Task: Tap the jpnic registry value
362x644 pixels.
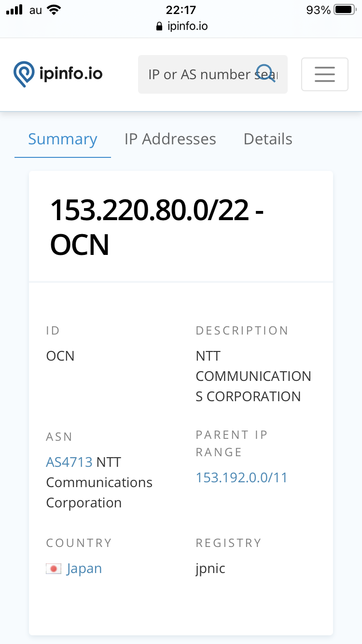Action: coord(210,568)
